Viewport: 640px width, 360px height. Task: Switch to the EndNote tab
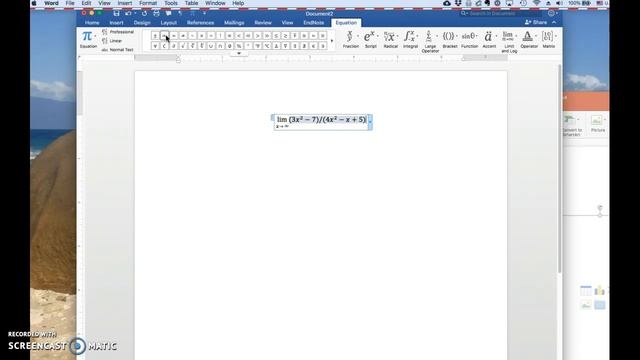point(313,23)
